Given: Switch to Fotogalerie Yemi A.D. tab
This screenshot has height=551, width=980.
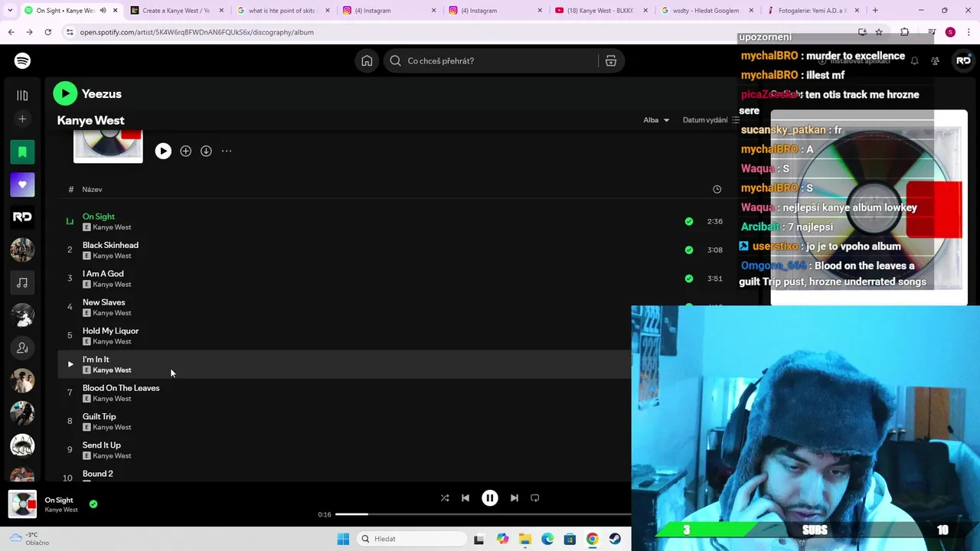Looking at the screenshot, I should [x=812, y=11].
